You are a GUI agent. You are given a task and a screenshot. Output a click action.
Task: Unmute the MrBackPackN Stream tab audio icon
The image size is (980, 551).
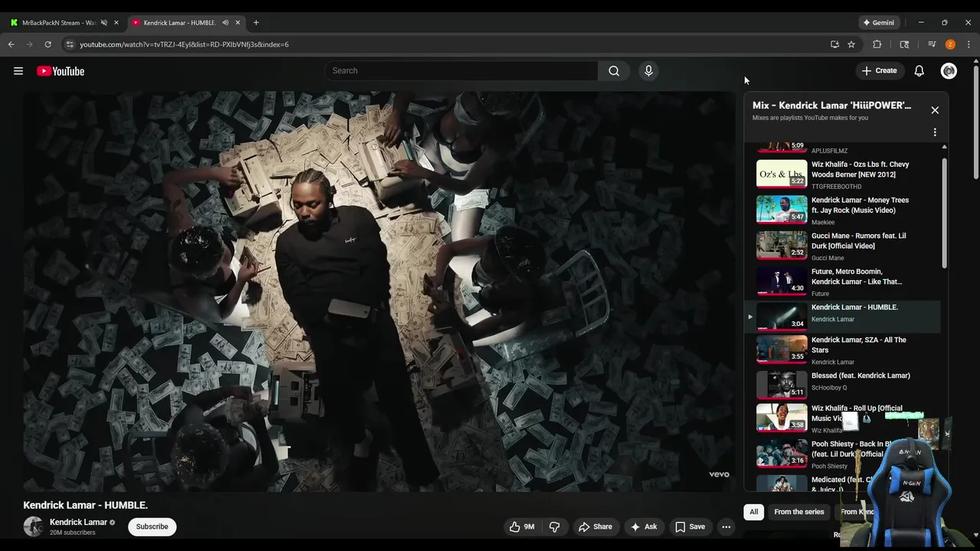104,23
